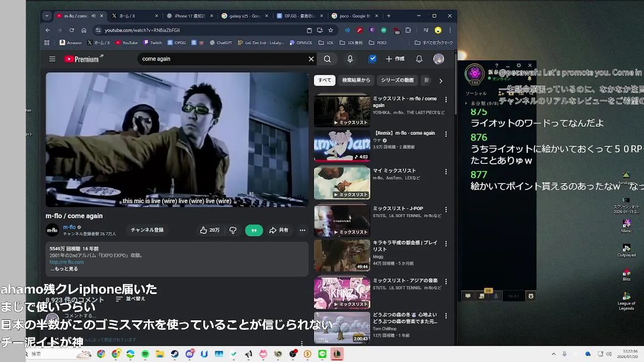The width and height of the screenshot is (644, 362).
Task: Like the m-flo video (20万)
Action: pyautogui.click(x=209, y=230)
